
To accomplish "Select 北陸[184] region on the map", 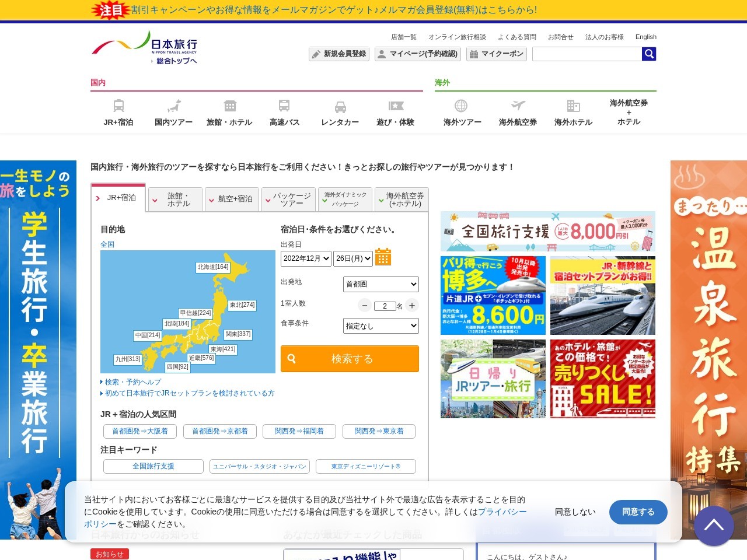I will click(x=177, y=324).
